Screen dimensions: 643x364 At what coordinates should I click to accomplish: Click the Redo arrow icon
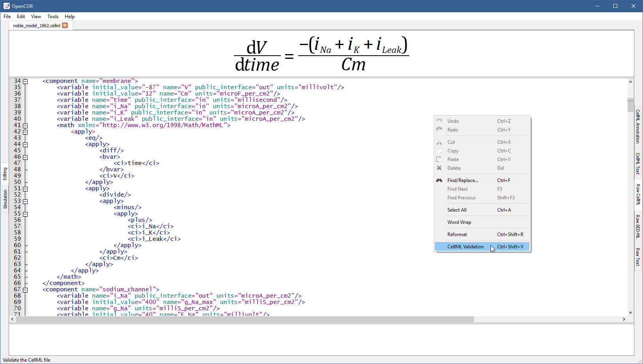pos(439,129)
